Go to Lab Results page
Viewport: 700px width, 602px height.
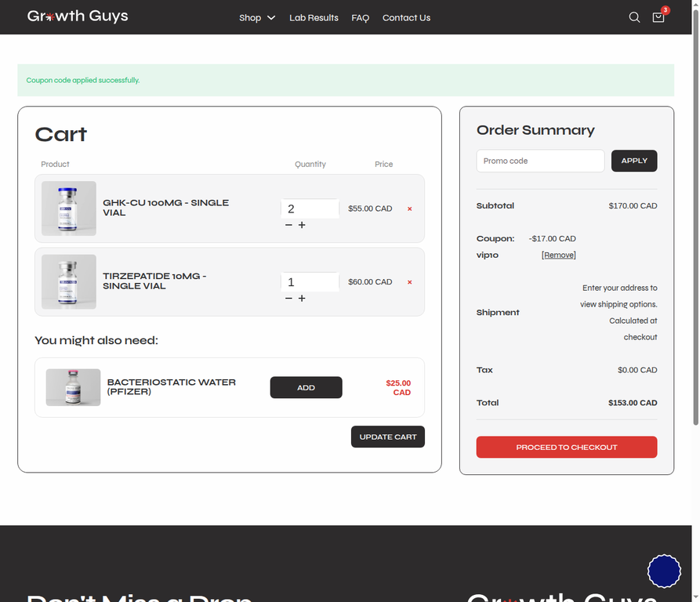click(314, 18)
